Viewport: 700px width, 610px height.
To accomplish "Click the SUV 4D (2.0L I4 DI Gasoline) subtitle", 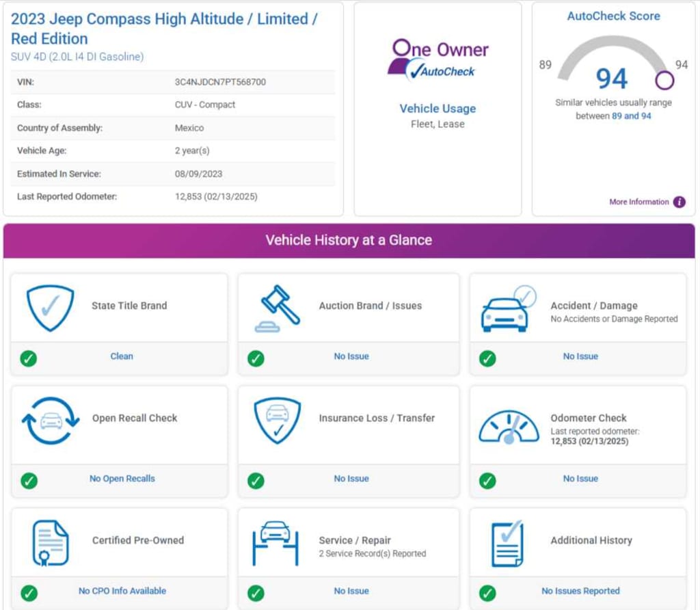I will coord(77,57).
